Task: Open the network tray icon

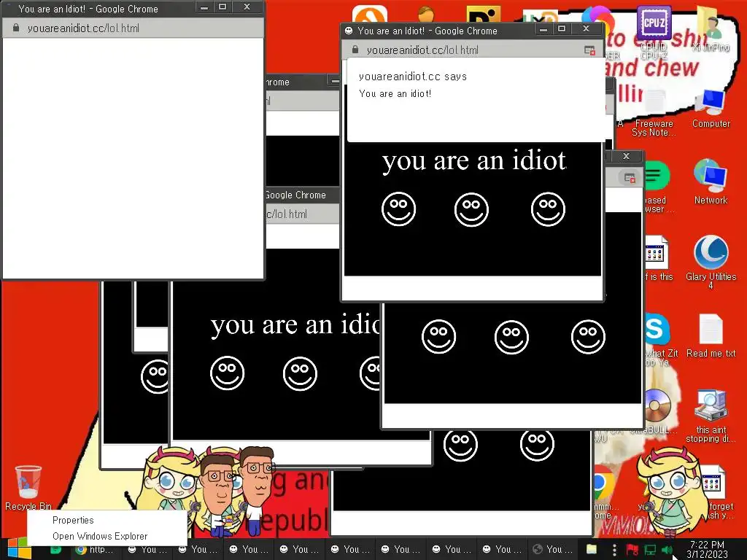Action: 650,550
